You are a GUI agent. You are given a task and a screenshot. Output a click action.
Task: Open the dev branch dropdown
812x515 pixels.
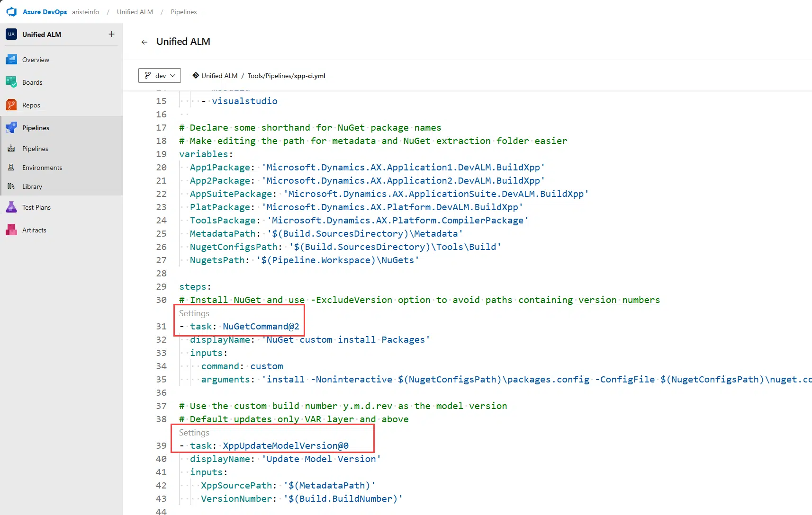[160, 76]
